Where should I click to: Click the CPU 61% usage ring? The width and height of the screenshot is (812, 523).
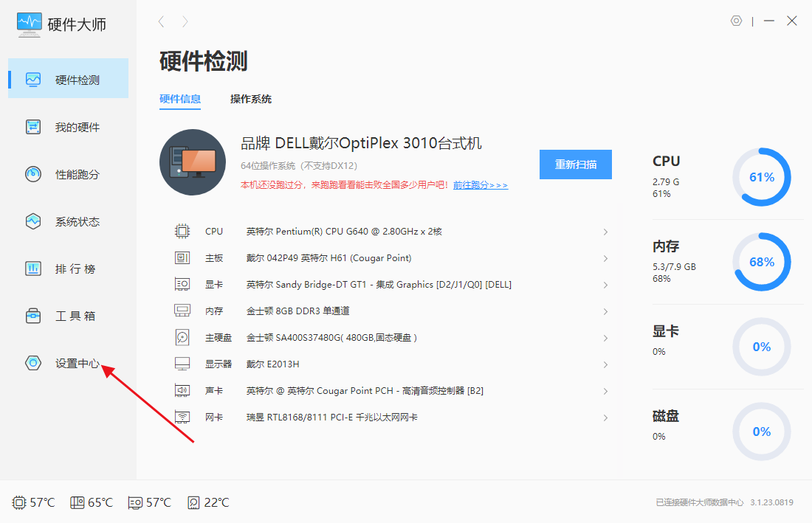click(761, 177)
